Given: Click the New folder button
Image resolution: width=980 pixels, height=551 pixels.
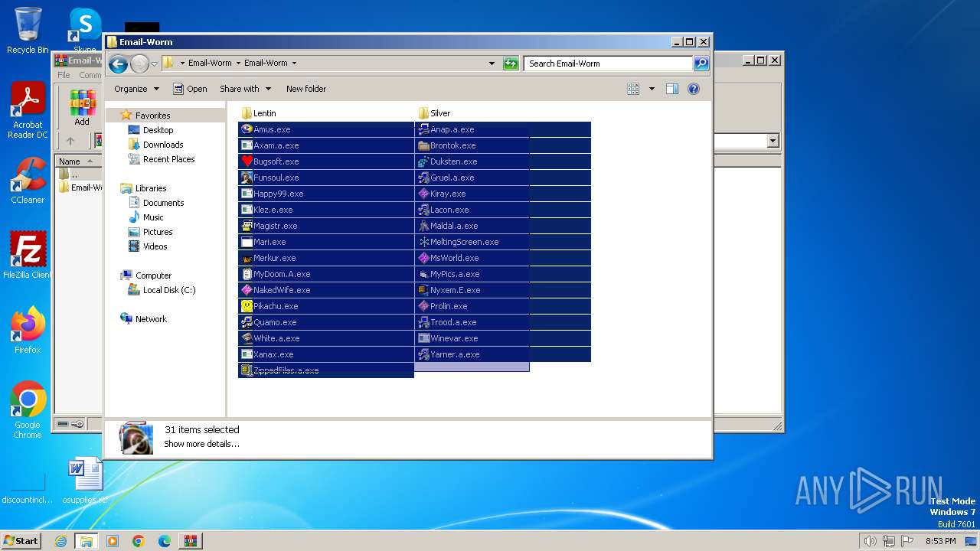Looking at the screenshot, I should click(306, 89).
